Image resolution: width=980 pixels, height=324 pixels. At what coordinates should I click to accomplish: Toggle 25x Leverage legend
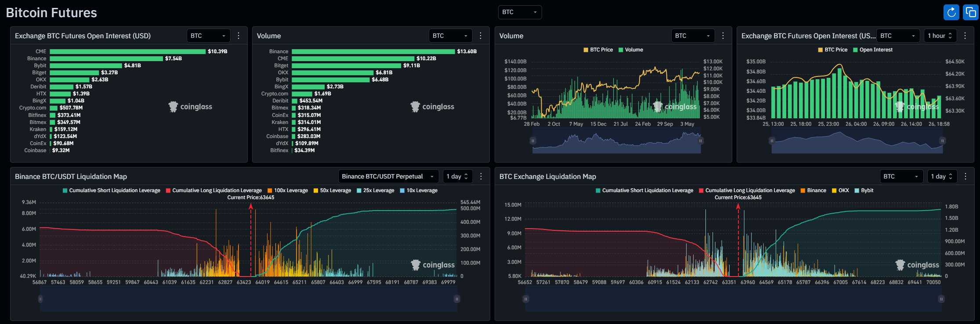coord(376,190)
